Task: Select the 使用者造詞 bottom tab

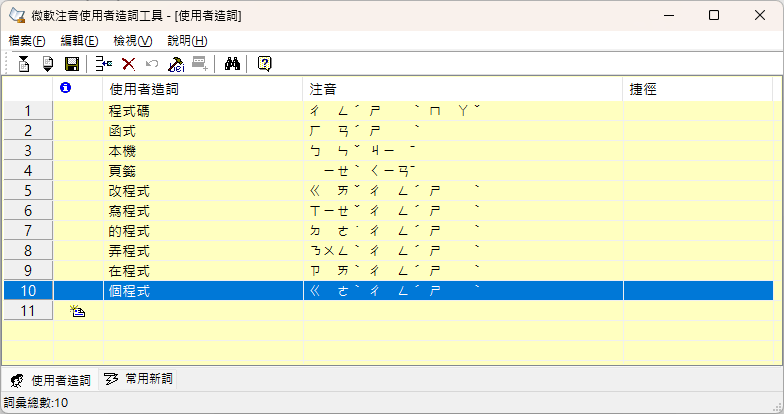Action: tap(50, 380)
